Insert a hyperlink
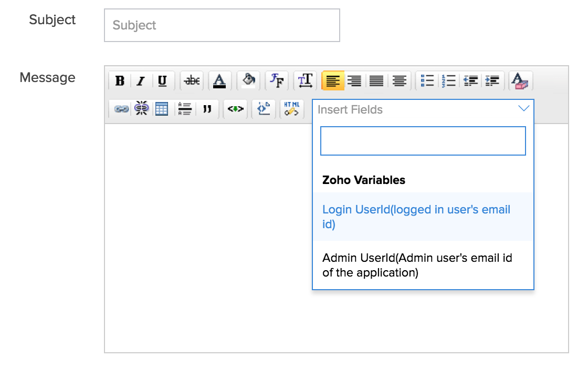 pos(121,109)
